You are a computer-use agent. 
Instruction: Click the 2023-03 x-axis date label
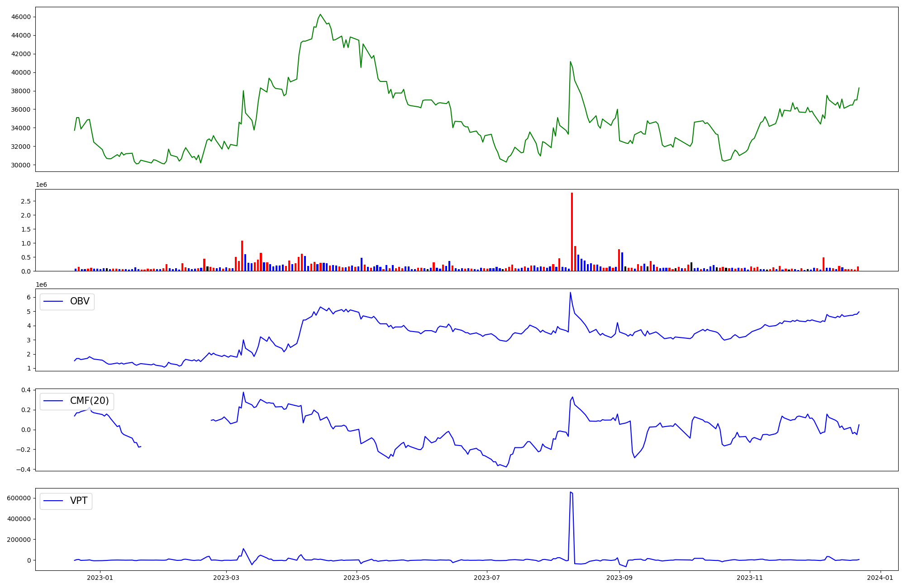click(226, 578)
